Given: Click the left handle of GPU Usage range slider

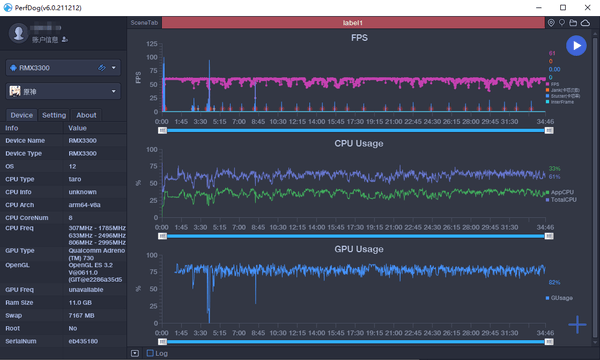Looking at the screenshot, I should (x=162, y=342).
